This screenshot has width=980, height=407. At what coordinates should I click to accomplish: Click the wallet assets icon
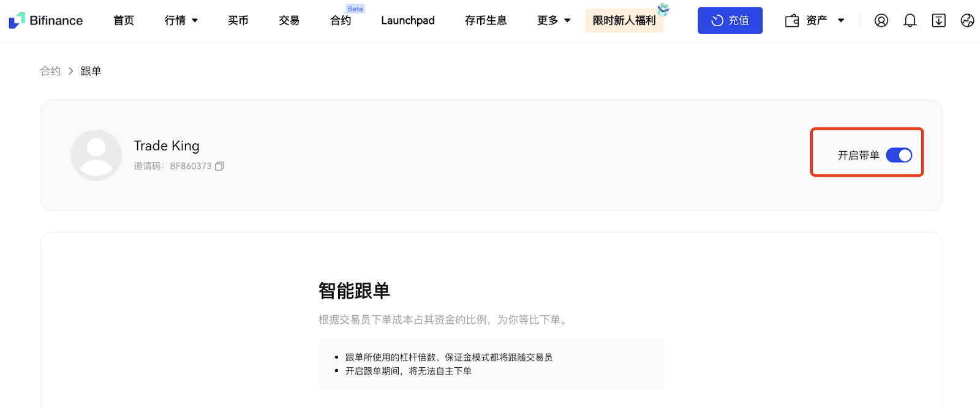pos(792,21)
